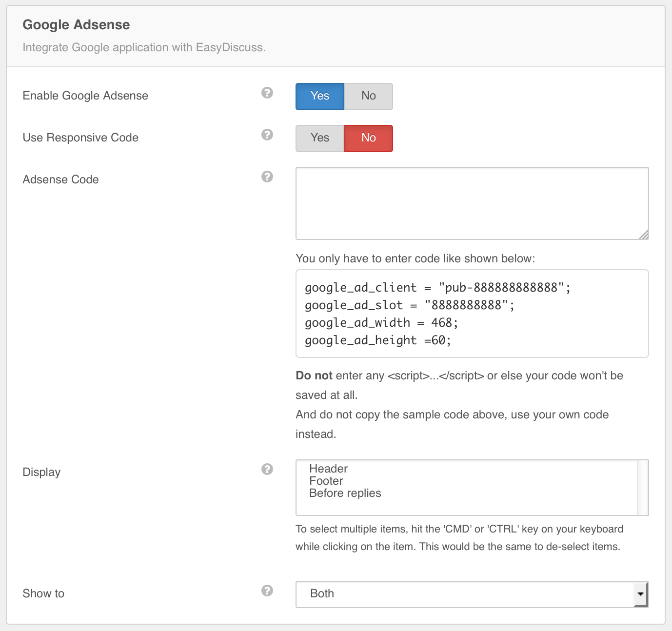This screenshot has height=631, width=672.
Task: Open the Show to dropdown
Action: click(472, 594)
